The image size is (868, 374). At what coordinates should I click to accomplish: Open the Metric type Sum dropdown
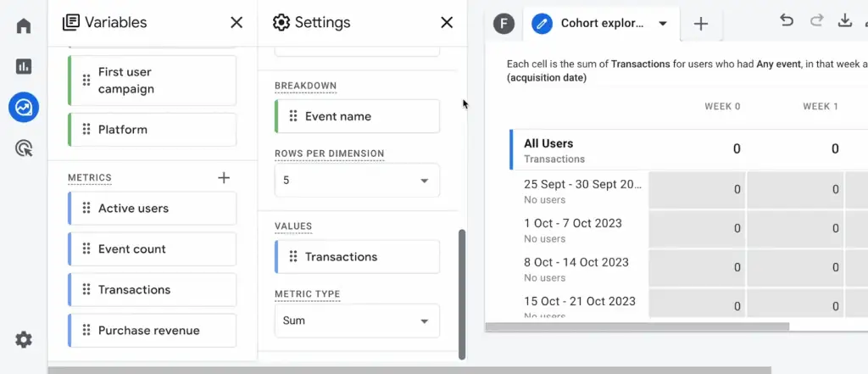tap(357, 321)
